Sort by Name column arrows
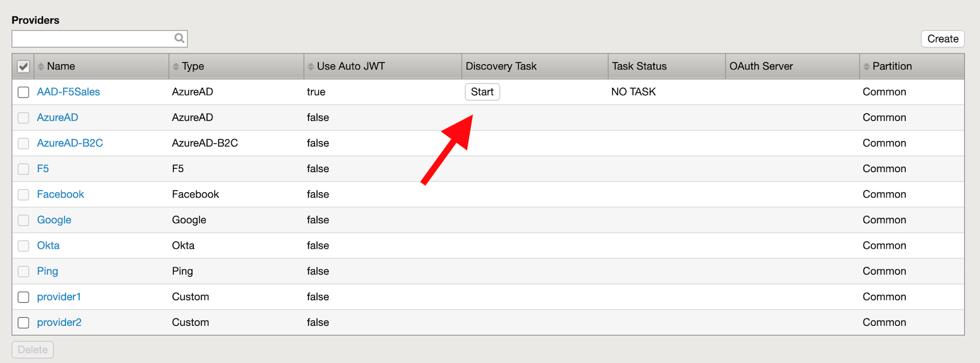Image resolution: width=980 pixels, height=363 pixels. click(41, 66)
